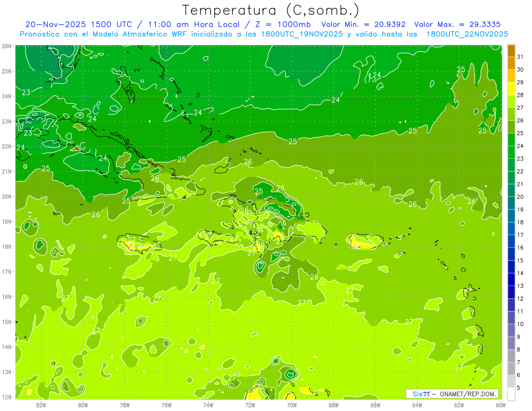Click the "21" label on the color scale

[520, 184]
